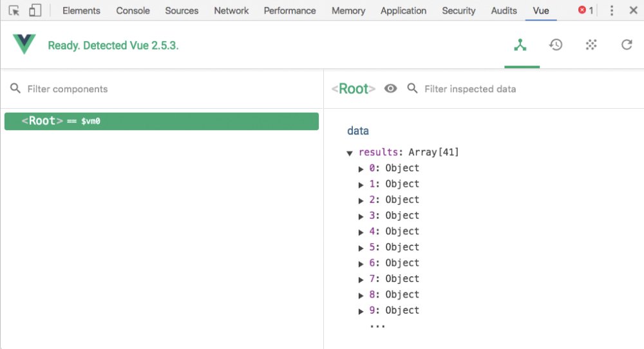Open the Events dots icon

click(x=591, y=45)
